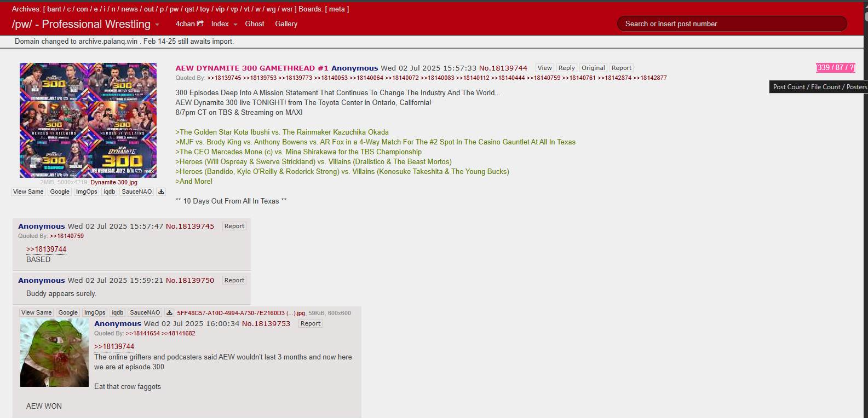Screen dimensions: 868x418
Task: Report the opening post 18139744
Action: click(x=622, y=68)
